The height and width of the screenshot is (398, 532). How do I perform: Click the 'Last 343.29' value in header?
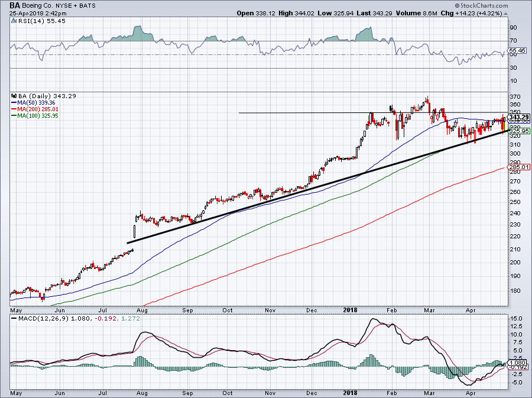[x=374, y=13]
